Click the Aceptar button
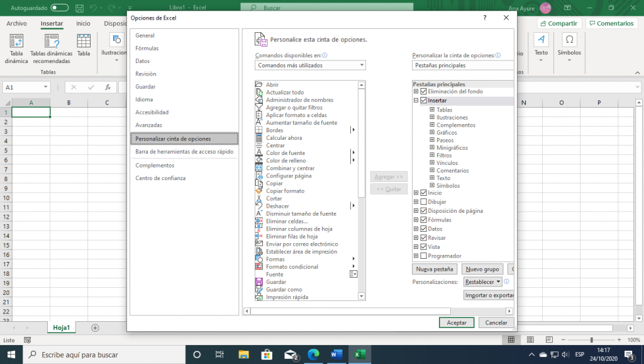This screenshot has height=364, width=644. point(457,323)
